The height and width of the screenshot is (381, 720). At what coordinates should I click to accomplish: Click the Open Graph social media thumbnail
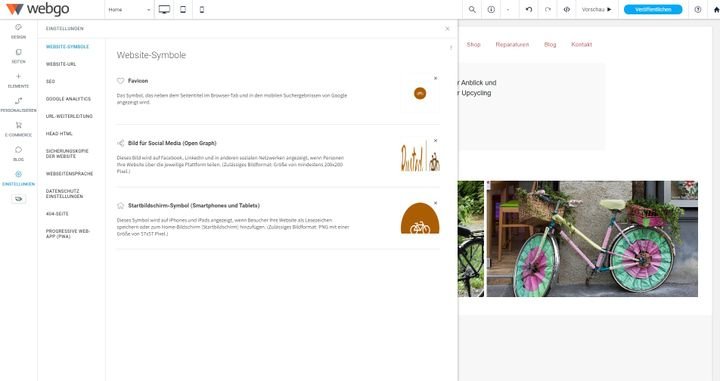pos(420,156)
